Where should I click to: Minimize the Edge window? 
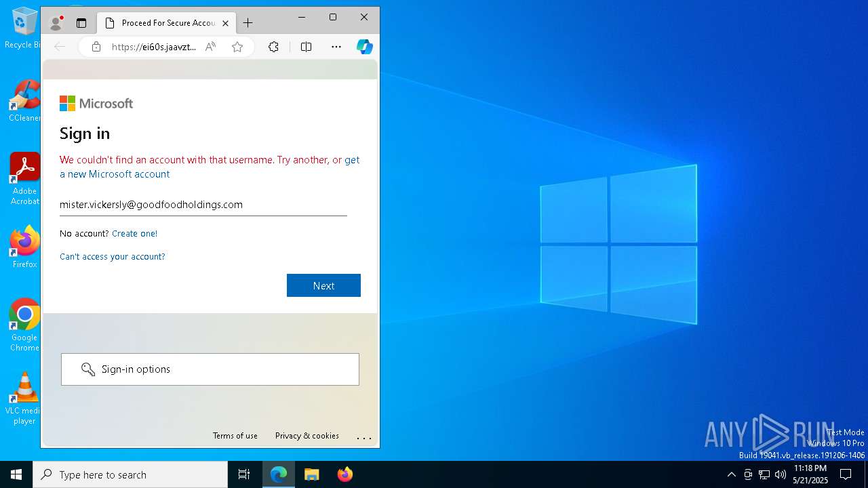302,17
